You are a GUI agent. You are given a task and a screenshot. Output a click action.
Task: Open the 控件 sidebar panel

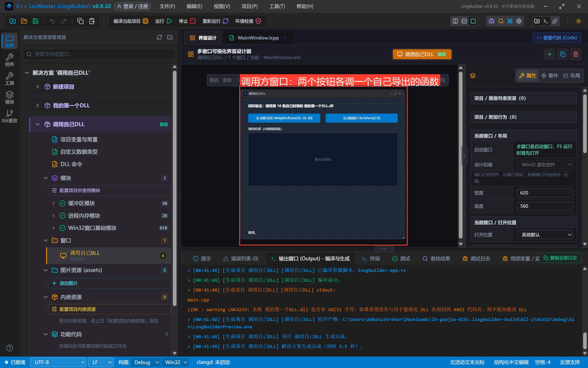click(9, 60)
